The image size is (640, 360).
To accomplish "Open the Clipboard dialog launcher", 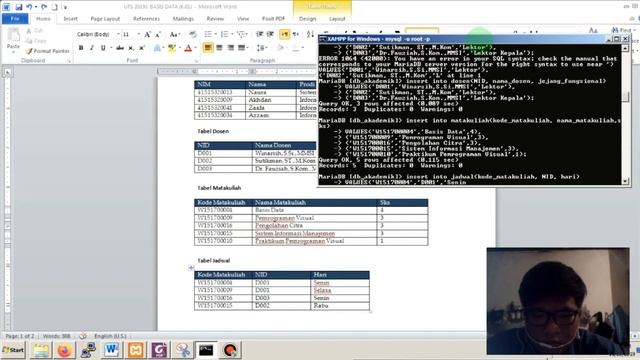I will point(69,61).
